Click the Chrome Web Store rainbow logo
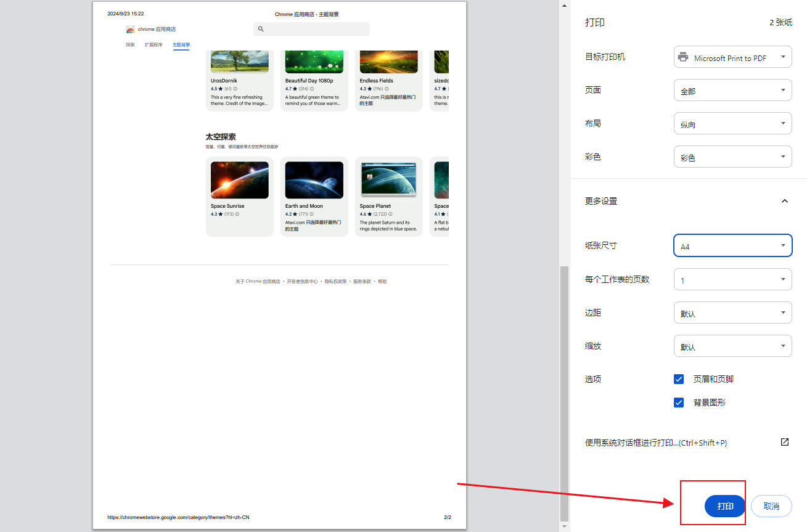Image resolution: width=807 pixels, height=532 pixels. click(130, 30)
